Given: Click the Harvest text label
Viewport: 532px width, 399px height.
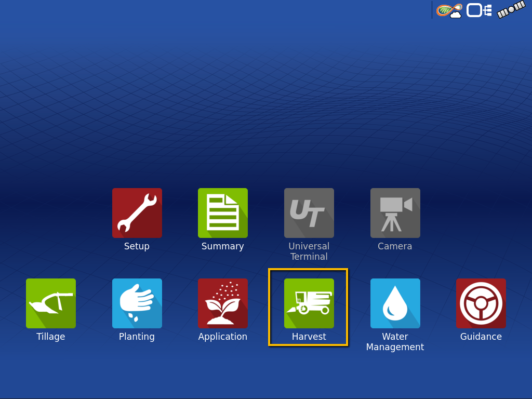Looking at the screenshot, I should click(x=309, y=337).
